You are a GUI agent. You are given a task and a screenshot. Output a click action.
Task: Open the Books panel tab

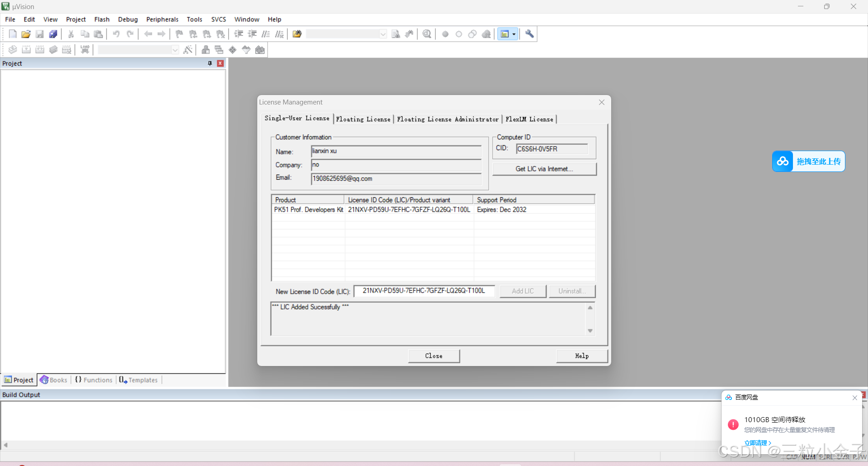pyautogui.click(x=54, y=380)
